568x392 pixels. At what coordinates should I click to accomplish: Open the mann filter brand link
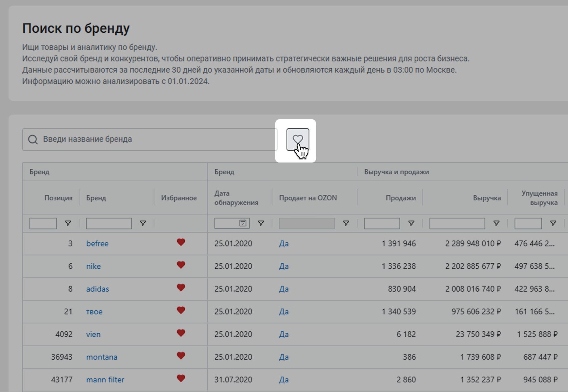click(105, 380)
